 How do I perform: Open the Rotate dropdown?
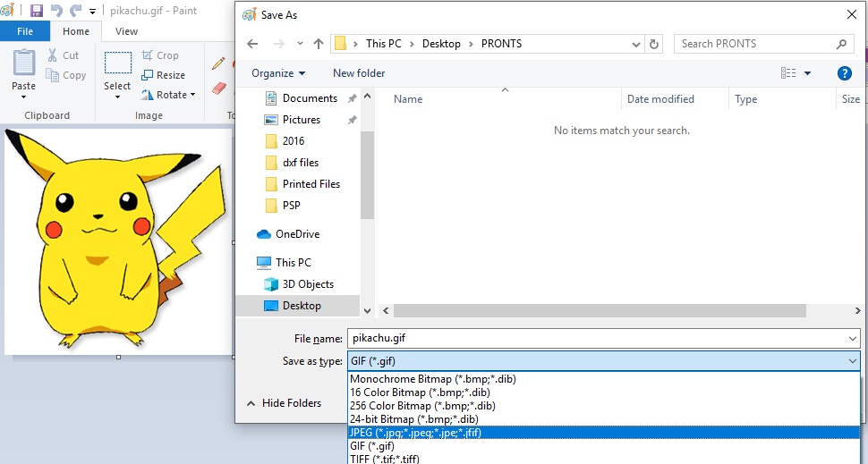[x=168, y=95]
